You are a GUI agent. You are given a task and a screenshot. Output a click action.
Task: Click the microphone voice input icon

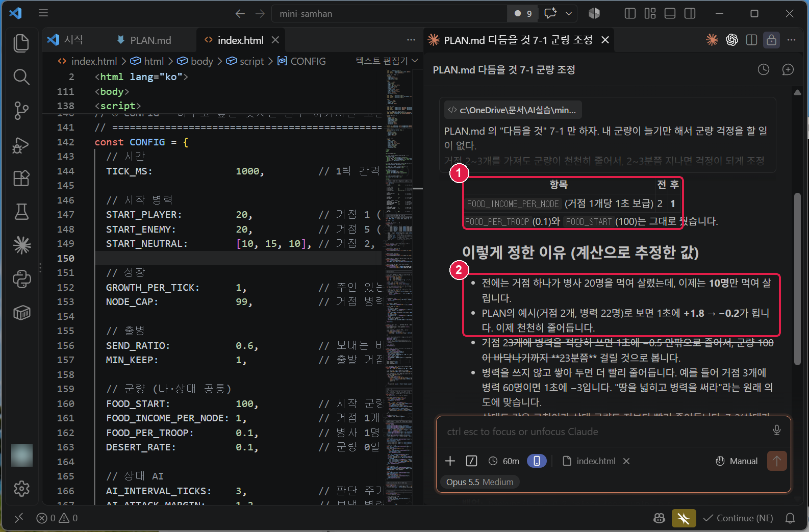click(776, 430)
